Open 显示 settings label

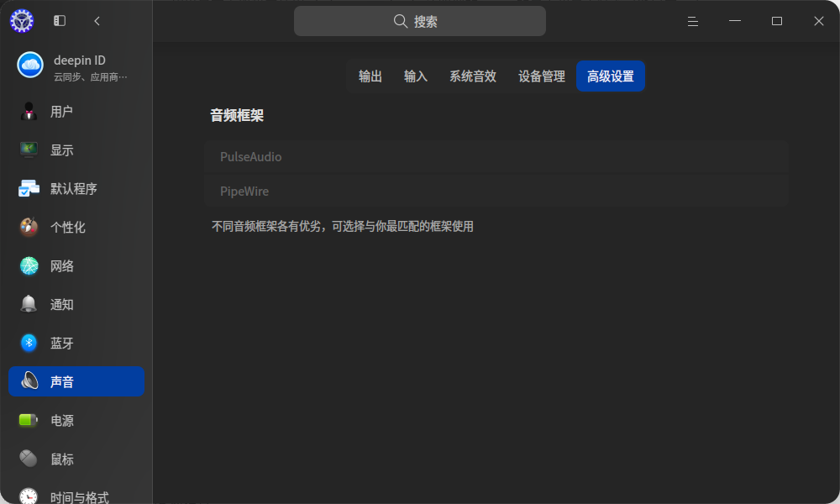[x=61, y=150]
